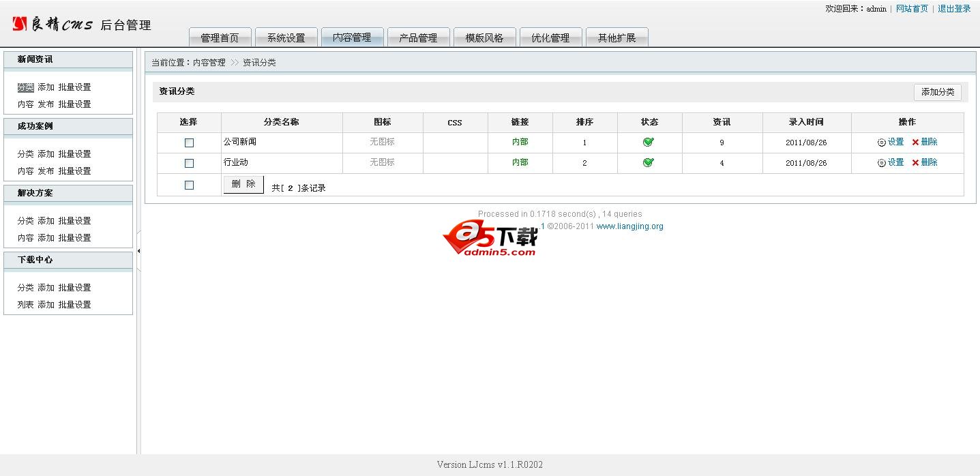
Task: Click 发布 under 成功案例
Action: tap(46, 171)
